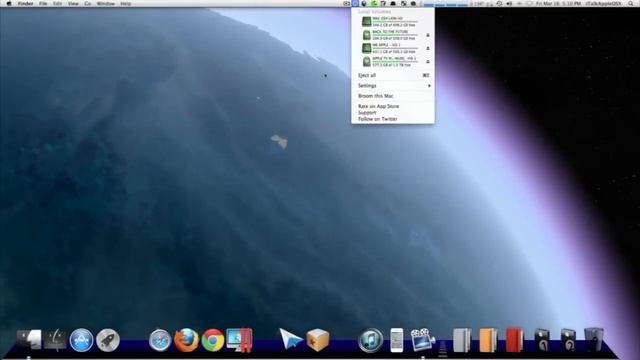Open the Window menu

click(106, 3)
